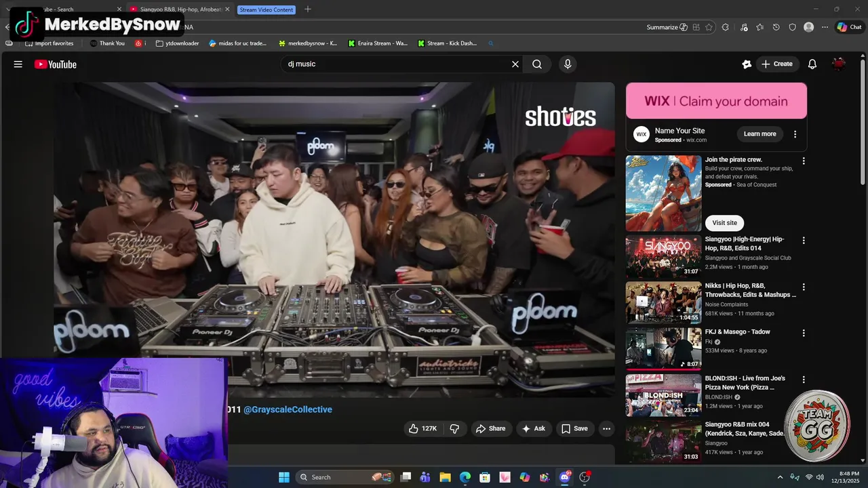Screen dimensions: 868x488
Task: Open Edge Settings and more ellipsis
Action: [x=825, y=27]
